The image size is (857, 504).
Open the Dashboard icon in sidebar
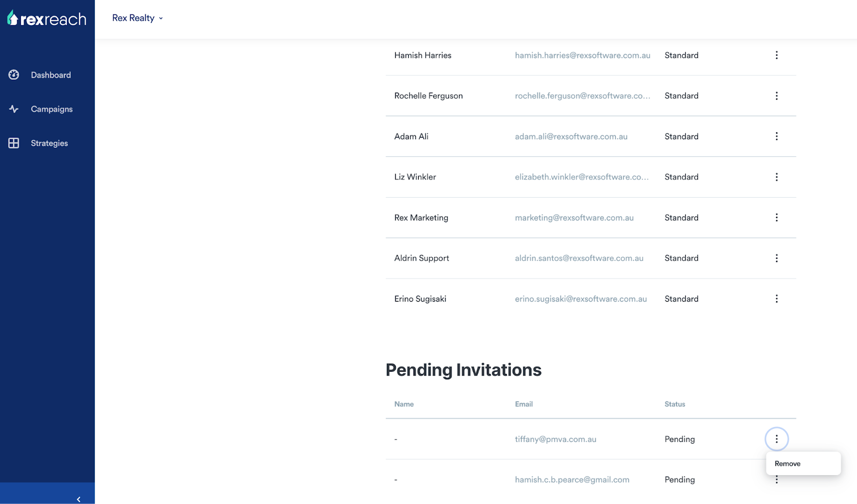[14, 75]
